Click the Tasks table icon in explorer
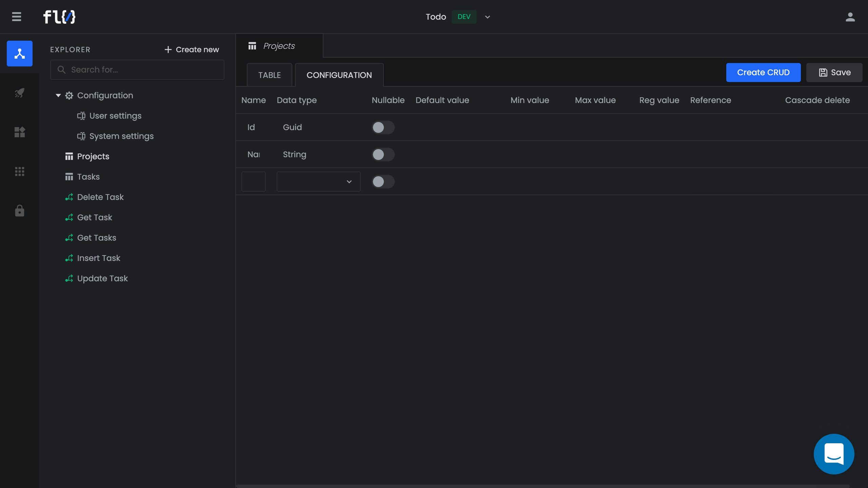Image resolution: width=868 pixels, height=488 pixels. click(69, 177)
